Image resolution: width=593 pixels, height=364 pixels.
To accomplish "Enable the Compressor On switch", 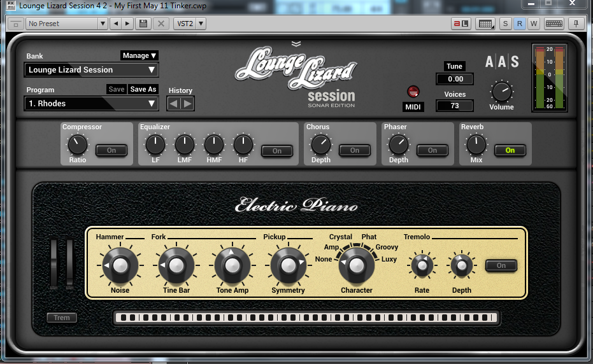I will [x=111, y=151].
